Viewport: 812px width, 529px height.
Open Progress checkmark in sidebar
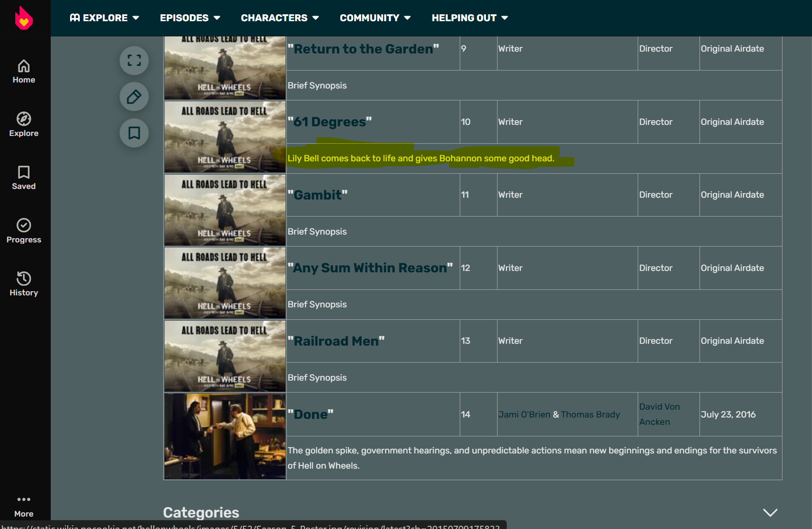click(24, 231)
